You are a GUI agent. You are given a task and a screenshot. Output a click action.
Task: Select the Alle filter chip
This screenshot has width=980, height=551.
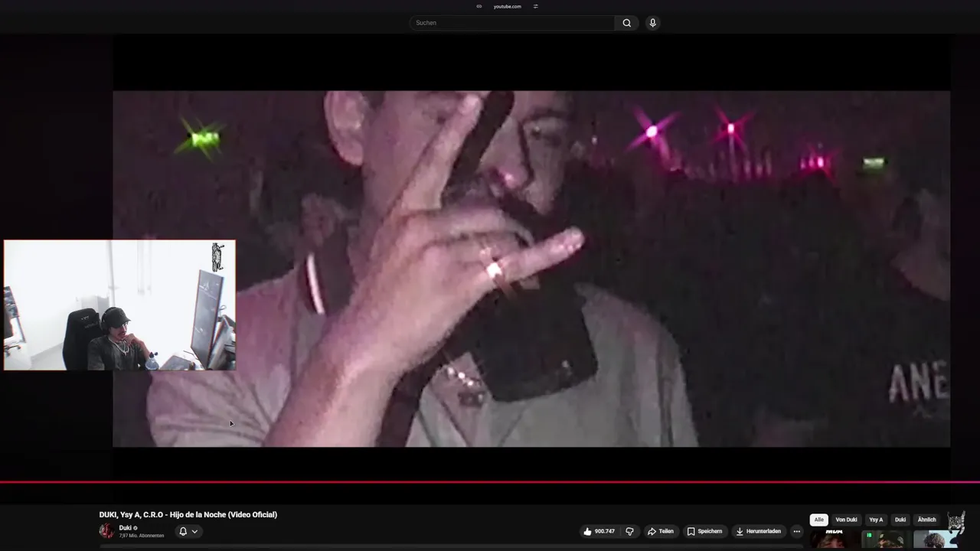[x=819, y=520]
